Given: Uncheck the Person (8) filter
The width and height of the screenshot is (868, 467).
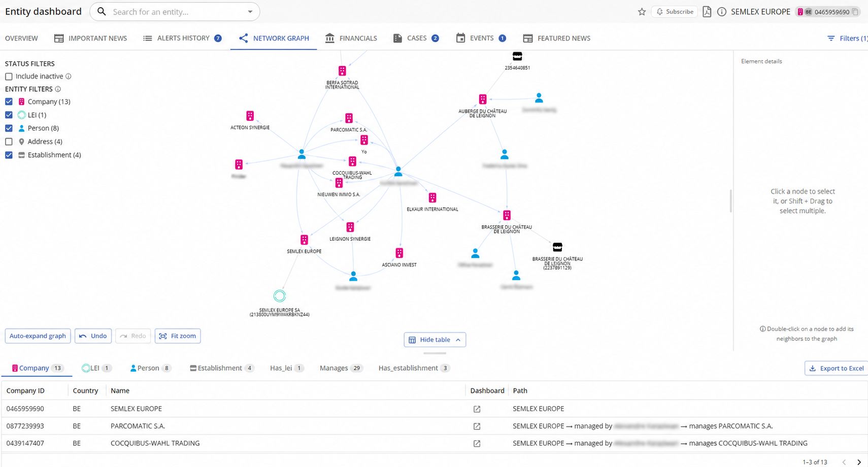Looking at the screenshot, I should coord(9,128).
